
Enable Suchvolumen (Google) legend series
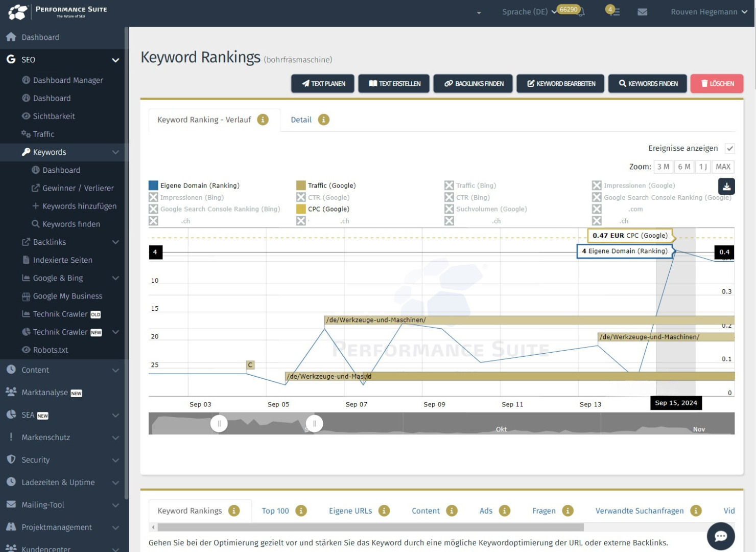449,209
